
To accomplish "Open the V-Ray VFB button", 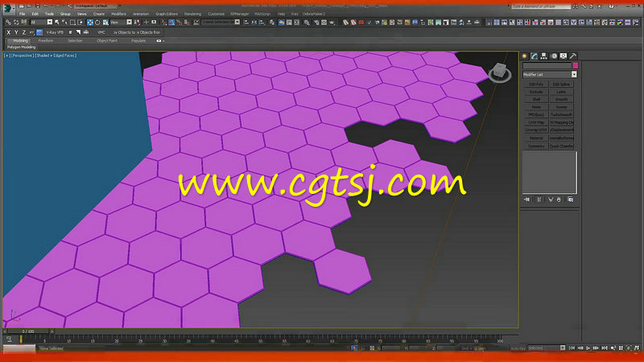I will (x=55, y=32).
